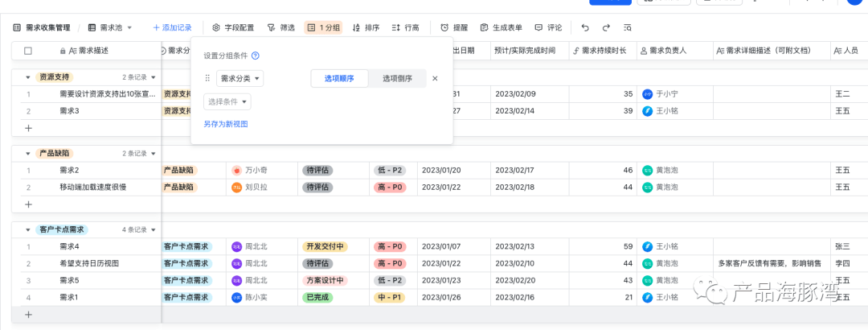Open the 排序 sort tool
The height and width of the screenshot is (330, 868).
(366, 27)
